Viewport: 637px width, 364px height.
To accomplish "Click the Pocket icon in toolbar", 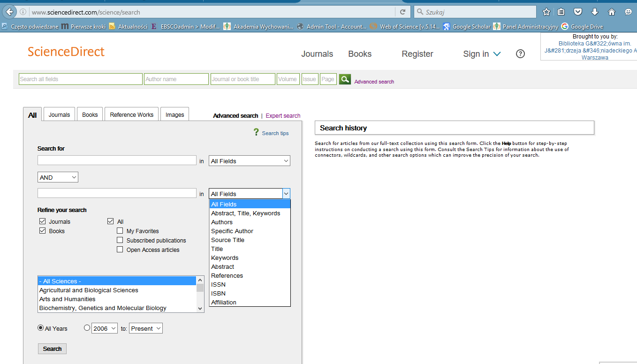I will tap(578, 12).
